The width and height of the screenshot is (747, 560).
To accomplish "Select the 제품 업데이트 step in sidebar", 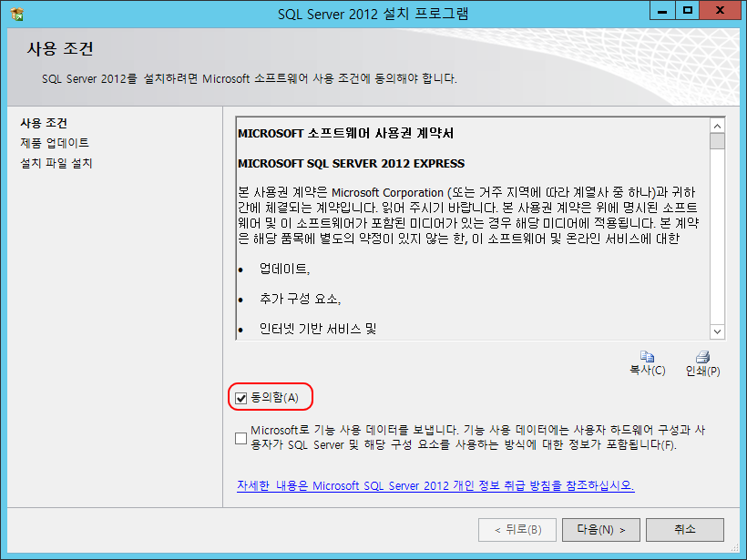I will (55, 143).
